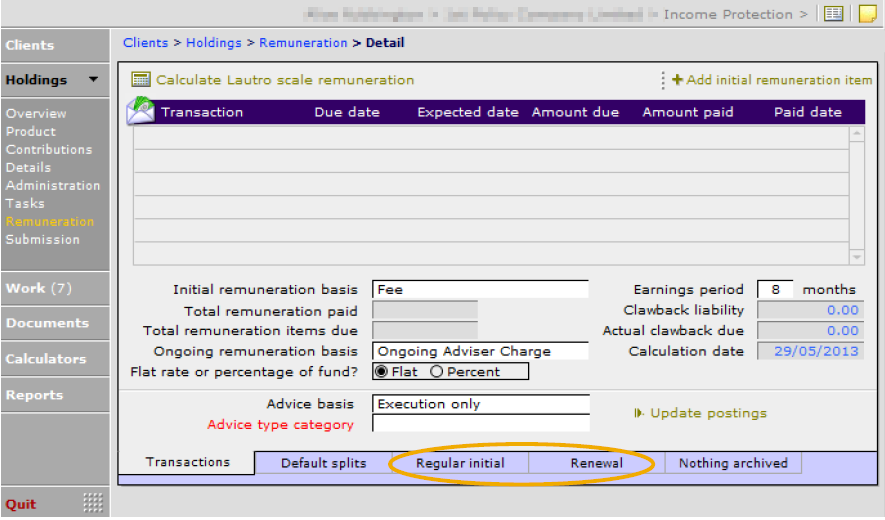
Task: Open the Advice basis field
Action: point(481,404)
